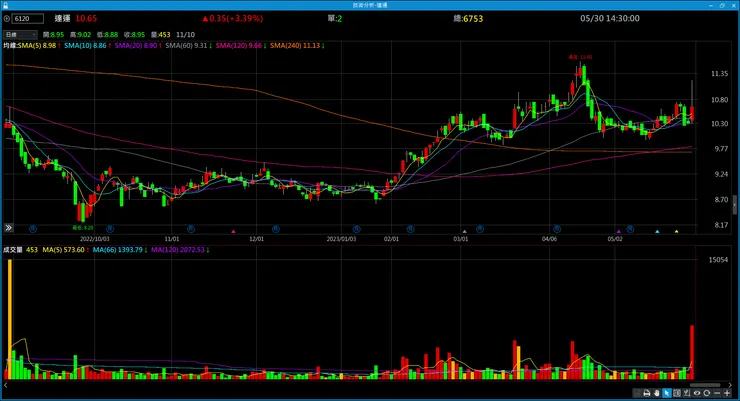The height and width of the screenshot is (401, 740).
Task: Click the monthly marker after 04/06
Action: pyautogui.click(x=557, y=229)
